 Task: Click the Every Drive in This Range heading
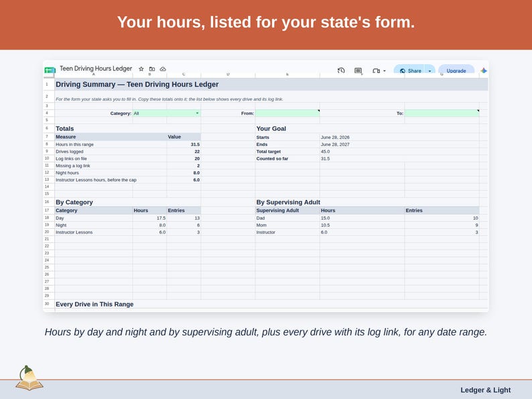click(x=94, y=304)
